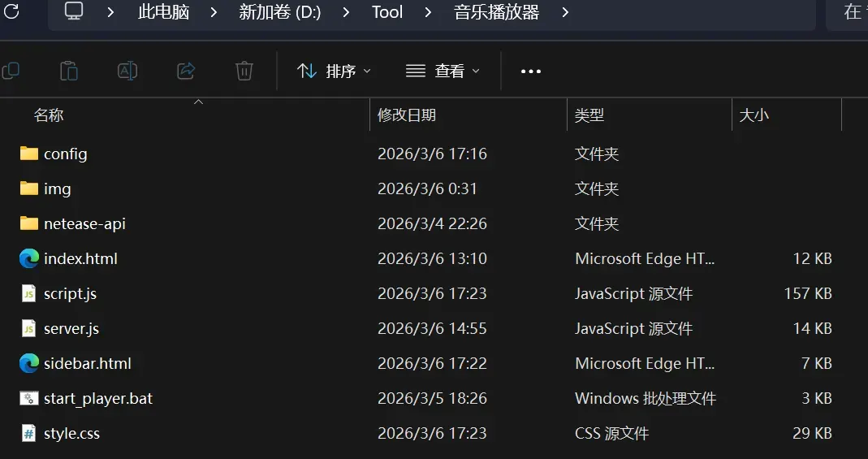
Task: Select the style.css file name
Action: [72, 434]
